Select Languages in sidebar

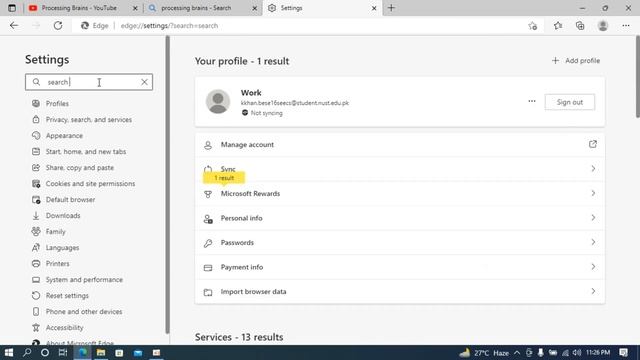[x=62, y=248]
